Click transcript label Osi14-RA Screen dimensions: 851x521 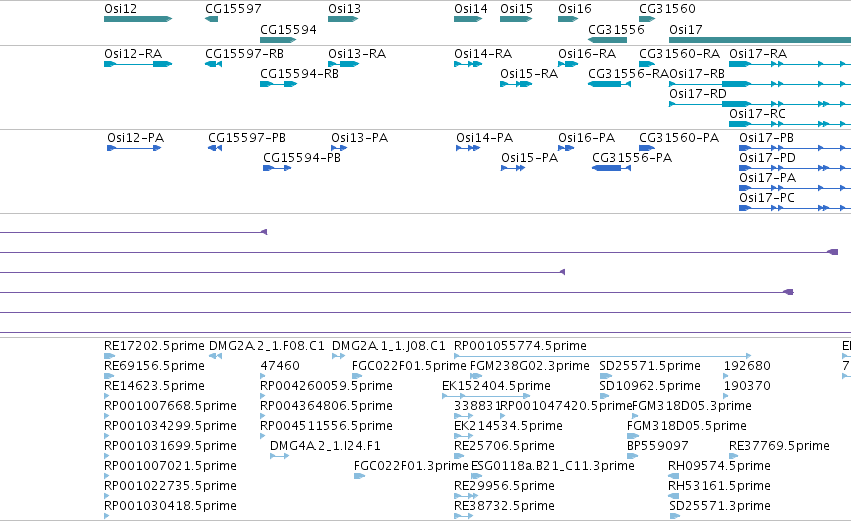(x=483, y=54)
